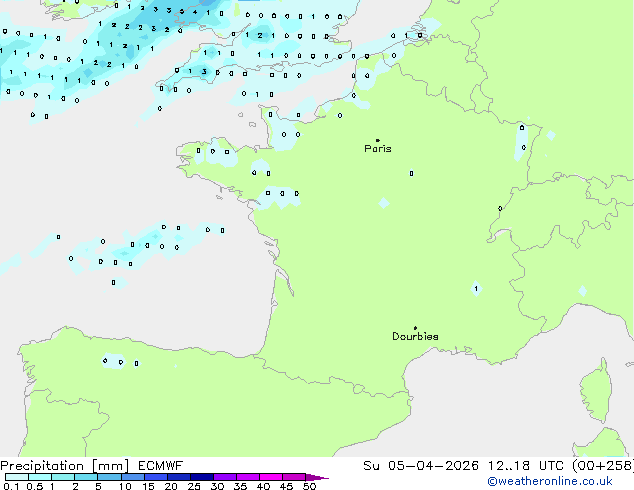Click the Dourbies city label
Screen dimensions: 634x490
point(415,336)
